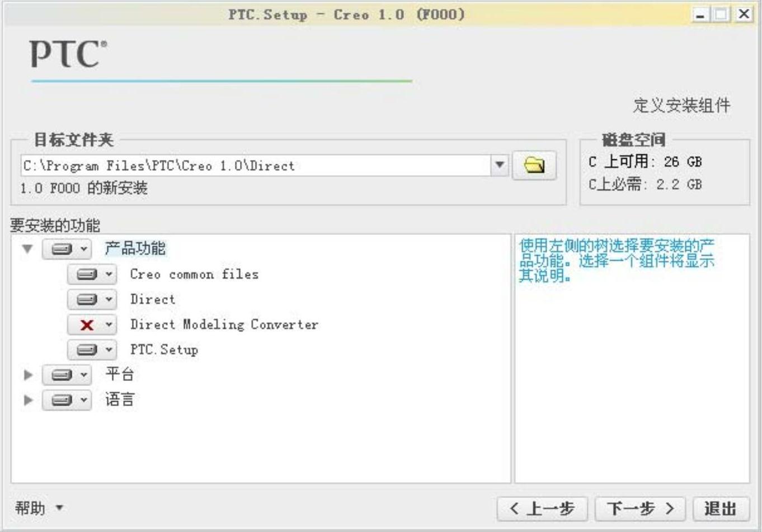Open install options arrow for PTC.Setup
This screenshot has height=532, width=762.
click(109, 350)
